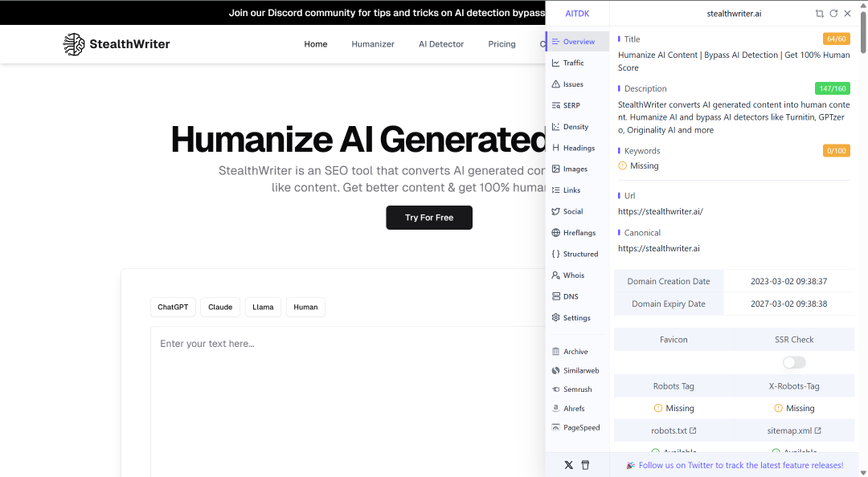Click the crop/screenshot icon in panel header

819,14
